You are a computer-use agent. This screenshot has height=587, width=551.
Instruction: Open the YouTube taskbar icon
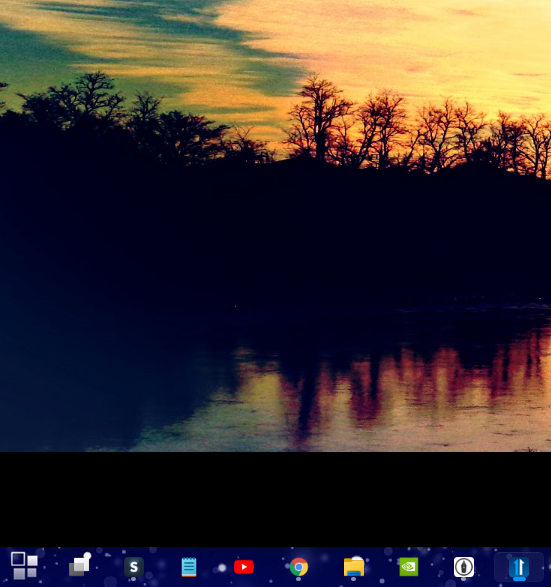coord(244,567)
